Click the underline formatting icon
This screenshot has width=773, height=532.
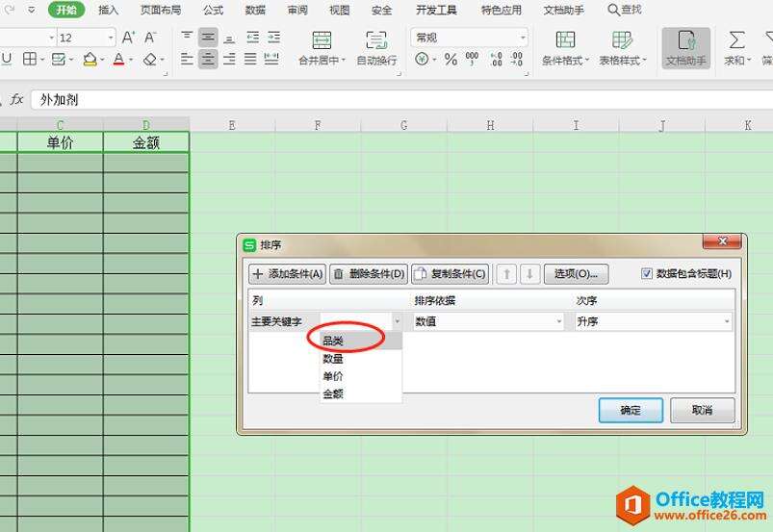pos(7,60)
